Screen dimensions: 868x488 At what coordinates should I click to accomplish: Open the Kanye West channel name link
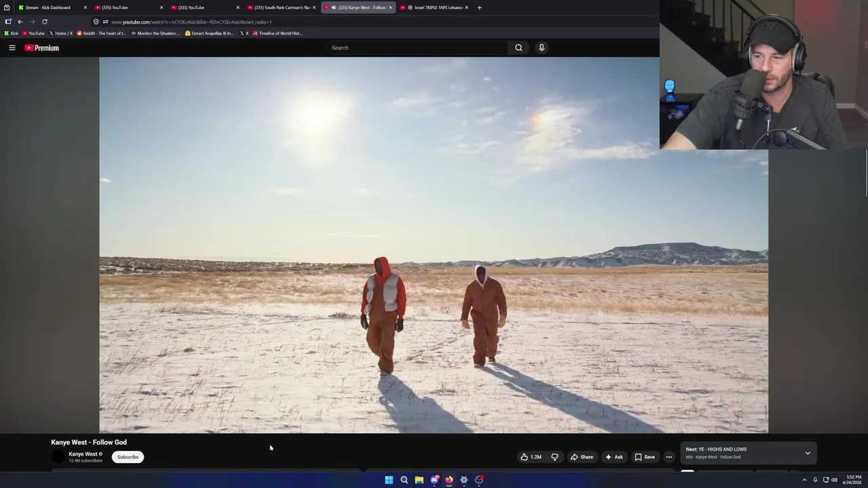tap(83, 454)
